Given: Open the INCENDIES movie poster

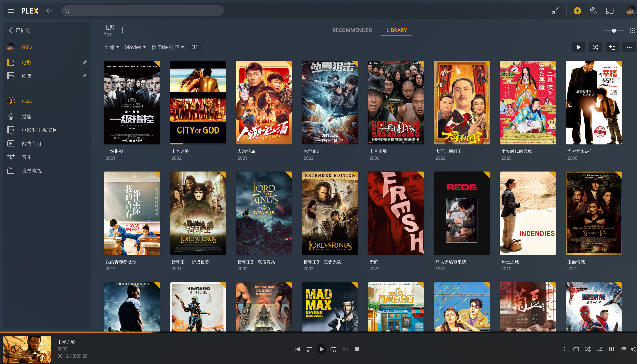Looking at the screenshot, I should [x=528, y=213].
